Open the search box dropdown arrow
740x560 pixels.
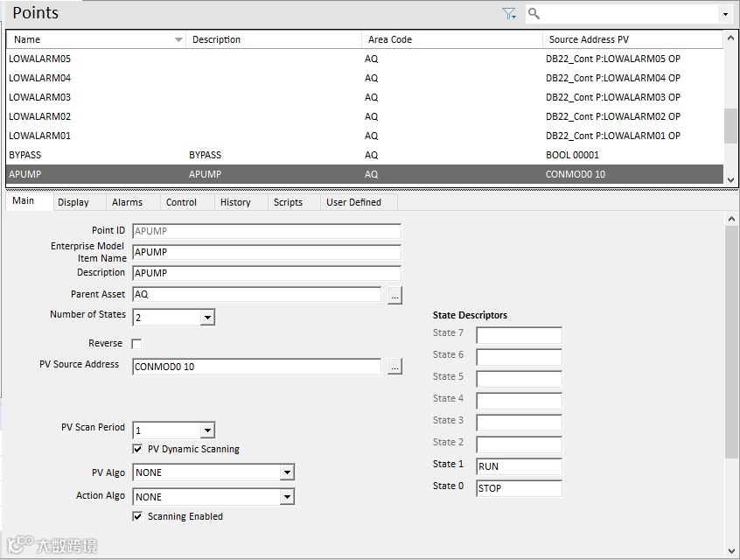tap(725, 14)
